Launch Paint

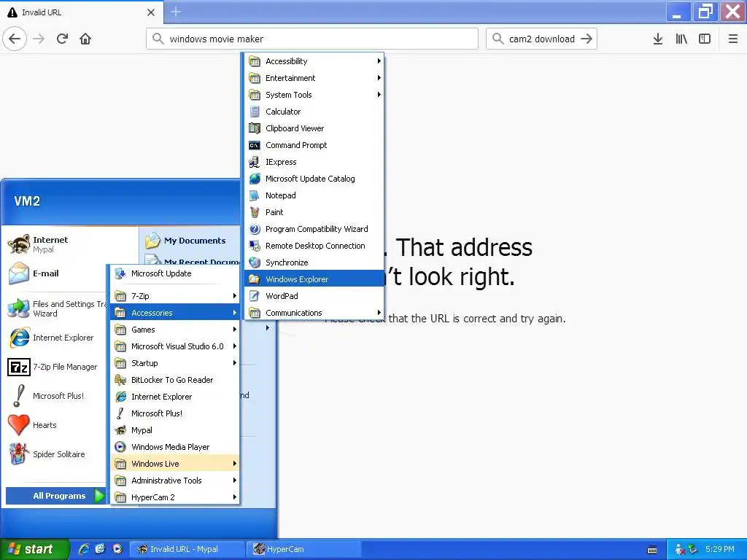pos(314,212)
